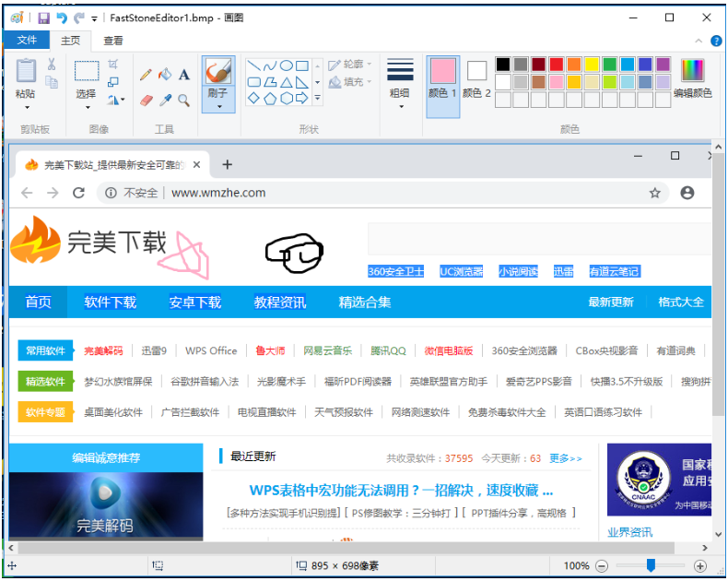Pick the purple color swatch
The image size is (728, 581).
tap(663, 65)
